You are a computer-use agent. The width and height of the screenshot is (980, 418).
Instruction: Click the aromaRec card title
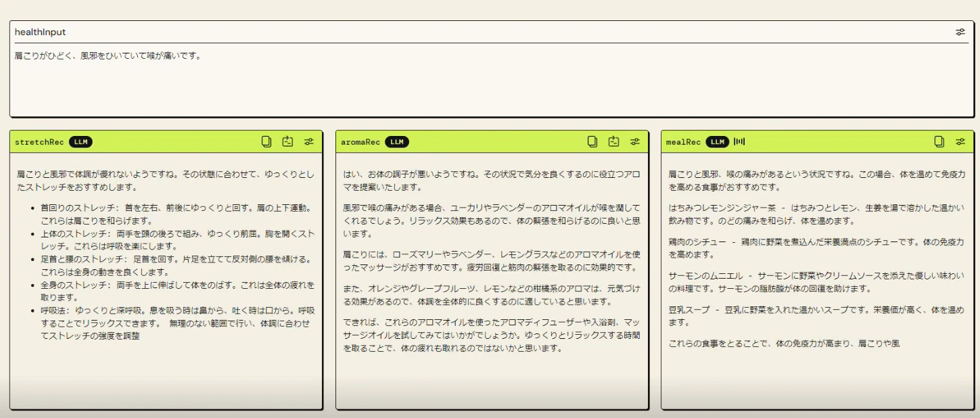(360, 142)
